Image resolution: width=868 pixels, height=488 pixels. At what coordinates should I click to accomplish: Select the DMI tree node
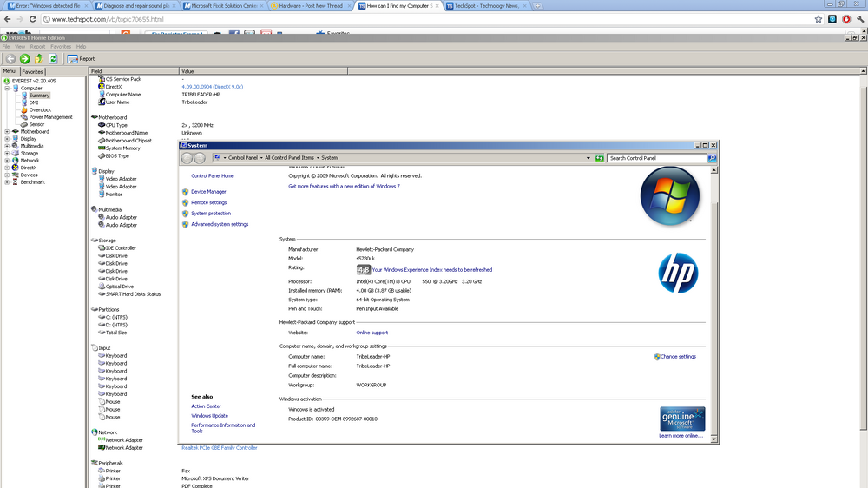tap(34, 102)
